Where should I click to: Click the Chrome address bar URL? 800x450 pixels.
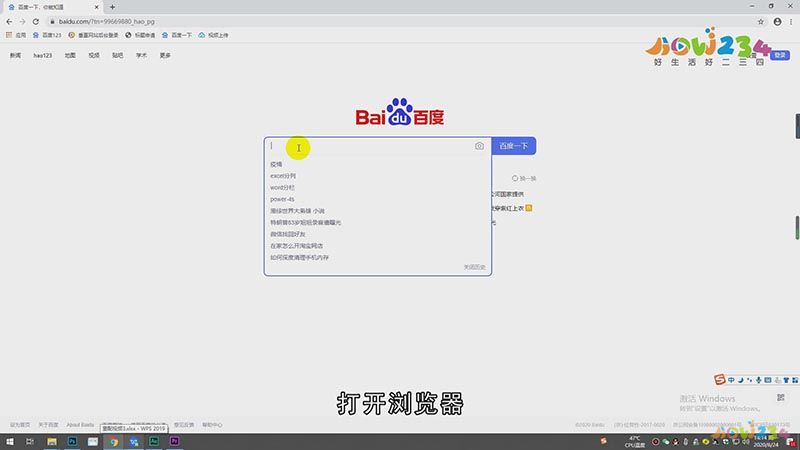(106, 21)
